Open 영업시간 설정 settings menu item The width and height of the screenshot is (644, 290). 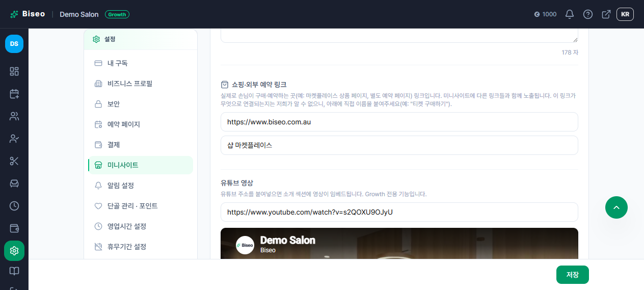pyautogui.click(x=141, y=226)
